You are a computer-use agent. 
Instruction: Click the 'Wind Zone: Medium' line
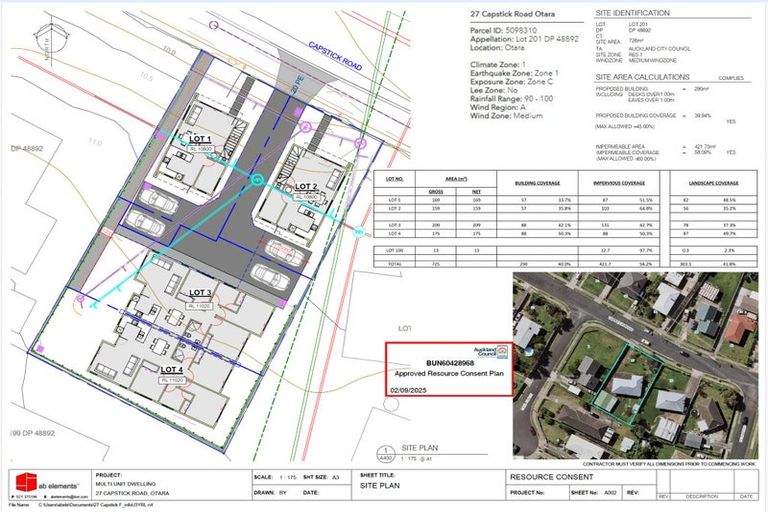point(506,116)
